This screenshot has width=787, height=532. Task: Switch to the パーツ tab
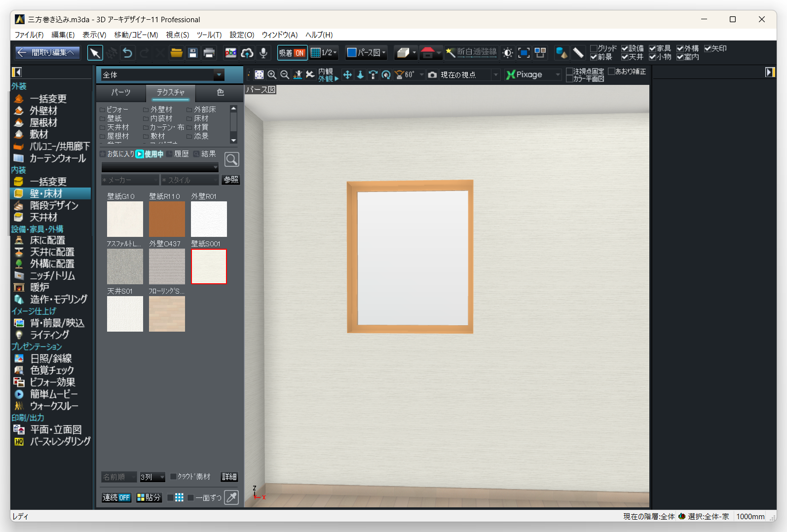pyautogui.click(x=121, y=92)
